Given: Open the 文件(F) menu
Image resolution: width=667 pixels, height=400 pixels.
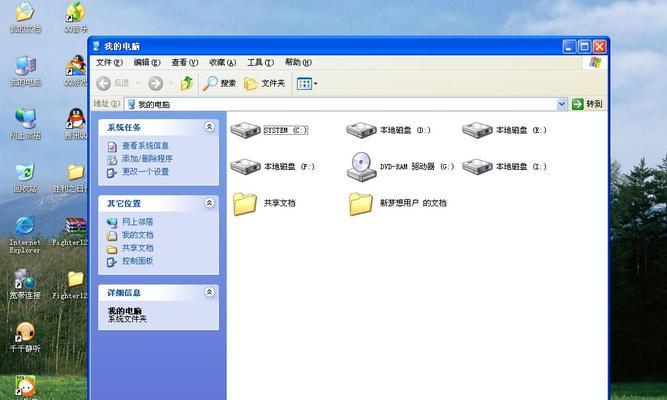Looking at the screenshot, I should [109, 63].
